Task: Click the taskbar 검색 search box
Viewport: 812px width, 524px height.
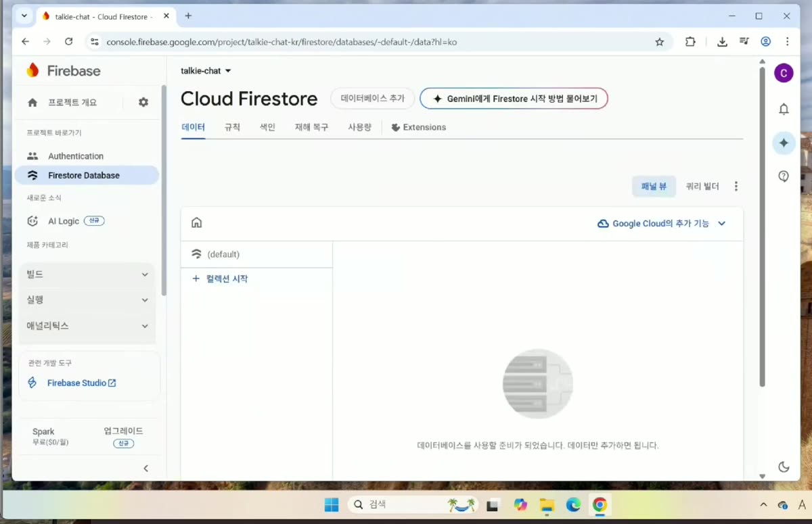Action: (413, 505)
